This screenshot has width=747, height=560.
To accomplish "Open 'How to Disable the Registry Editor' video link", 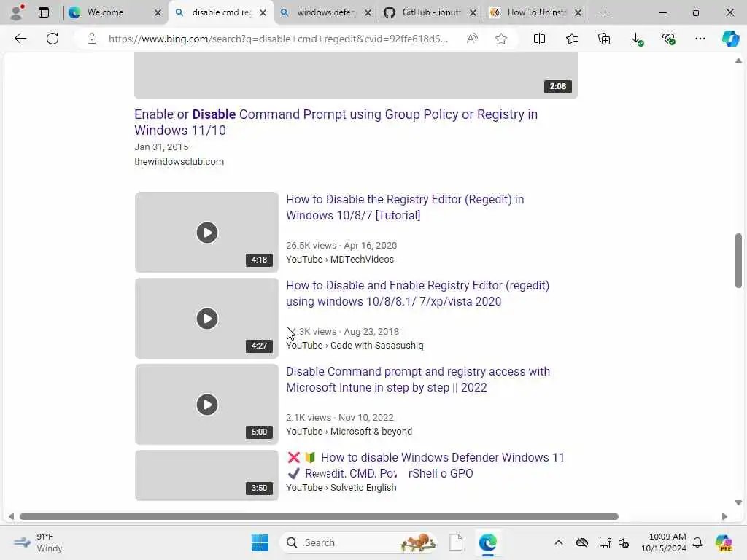I will point(405,207).
